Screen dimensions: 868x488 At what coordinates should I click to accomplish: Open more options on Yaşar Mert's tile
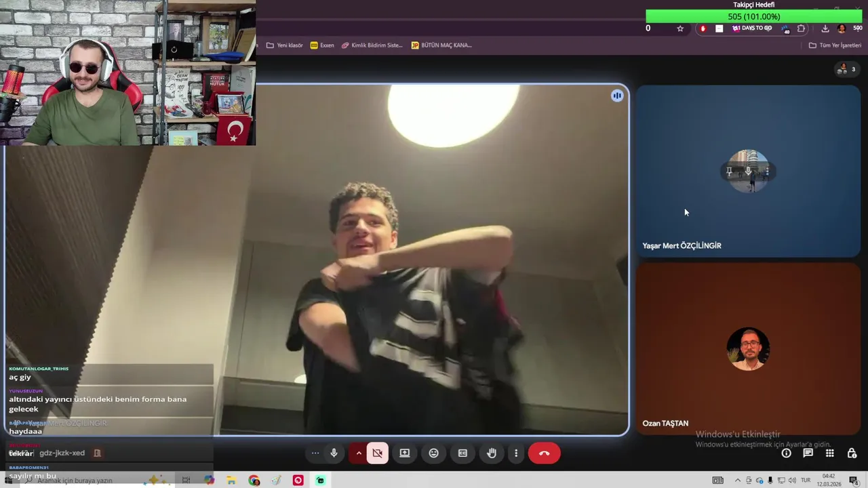point(767,171)
